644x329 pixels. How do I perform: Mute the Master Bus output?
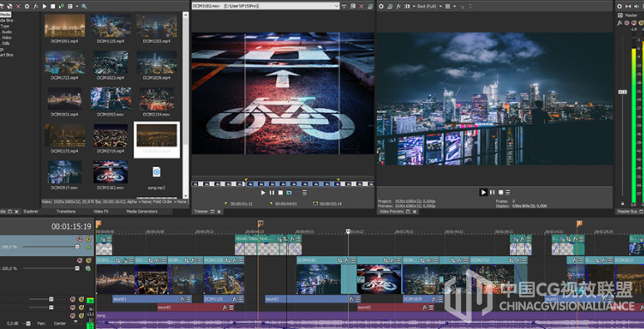634,23
